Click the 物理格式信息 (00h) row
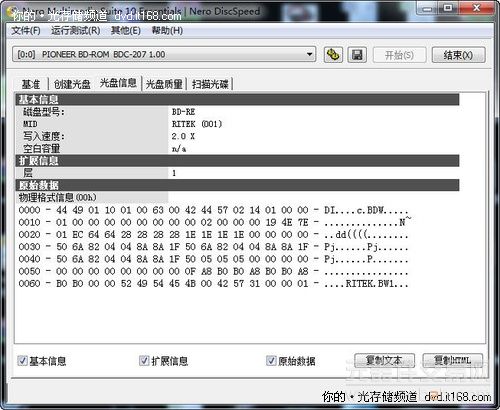This screenshot has height=410, width=500. click(57, 197)
